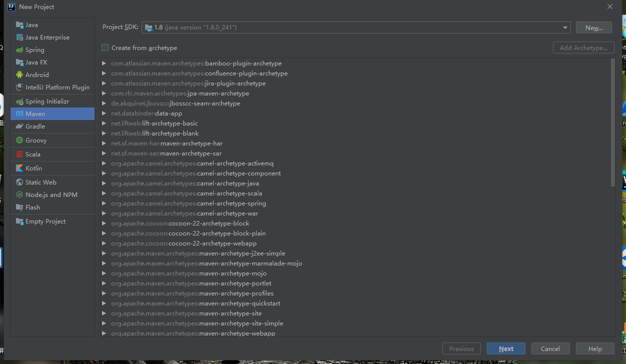Viewport: 626px width, 364px height.
Task: Select maven-archetype-sar row text
Action: click(x=166, y=153)
